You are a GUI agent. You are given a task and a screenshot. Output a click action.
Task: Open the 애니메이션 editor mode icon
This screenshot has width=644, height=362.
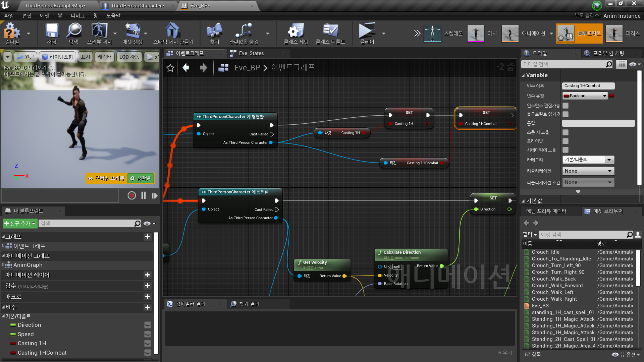[510, 33]
